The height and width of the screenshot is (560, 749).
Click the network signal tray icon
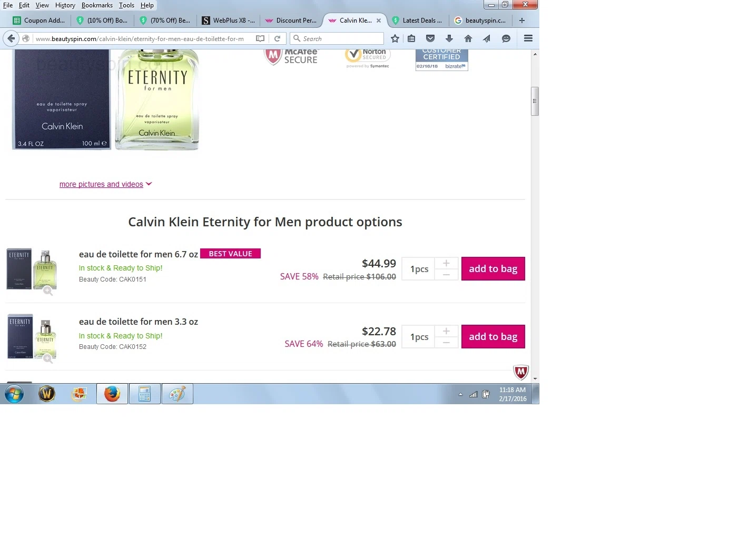[474, 394]
